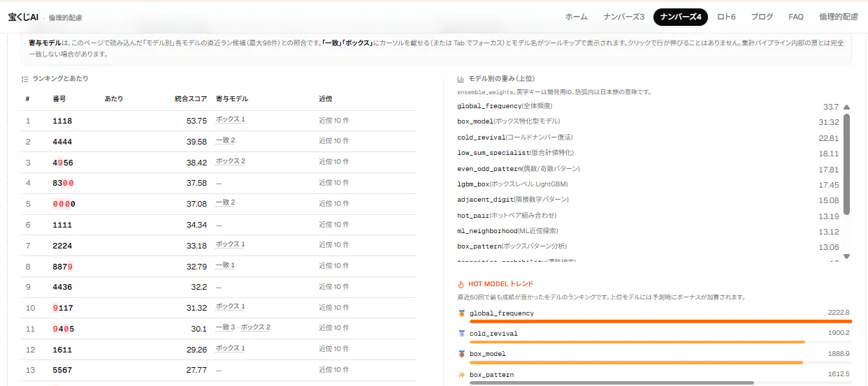Open 倫理的配慮 in the navigation bar

[x=838, y=17]
